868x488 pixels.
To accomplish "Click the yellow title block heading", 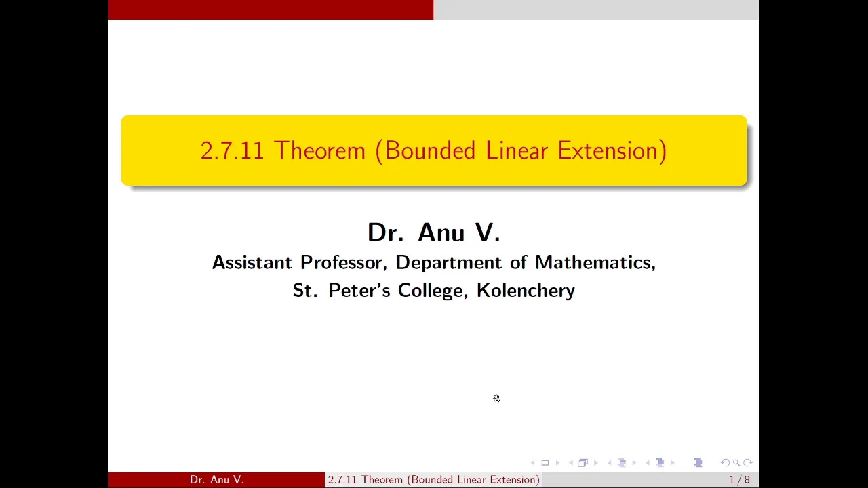I will (x=434, y=150).
